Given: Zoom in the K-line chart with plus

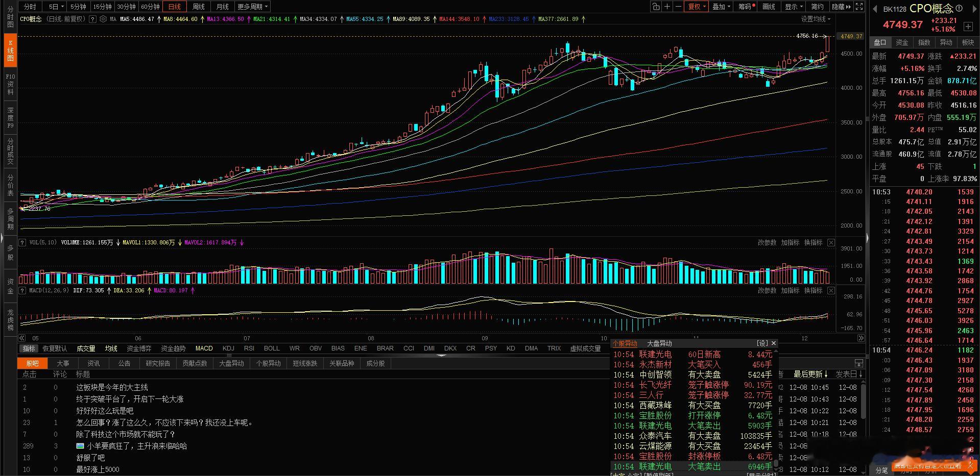Looking at the screenshot, I should [x=667, y=7].
